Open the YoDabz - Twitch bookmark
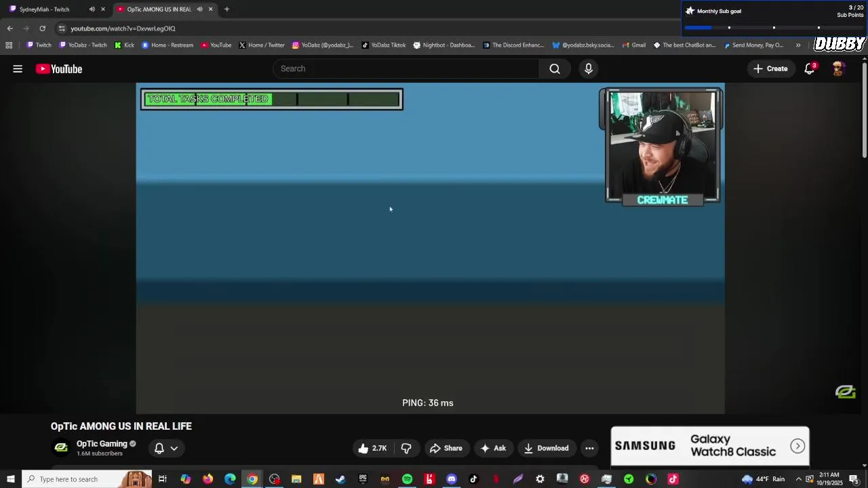868x488 pixels. click(83, 45)
